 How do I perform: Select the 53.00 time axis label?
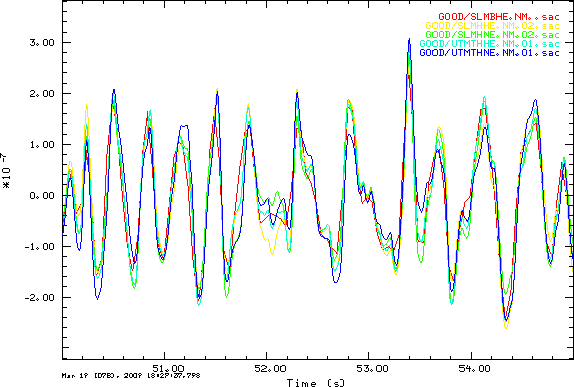coord(372,368)
